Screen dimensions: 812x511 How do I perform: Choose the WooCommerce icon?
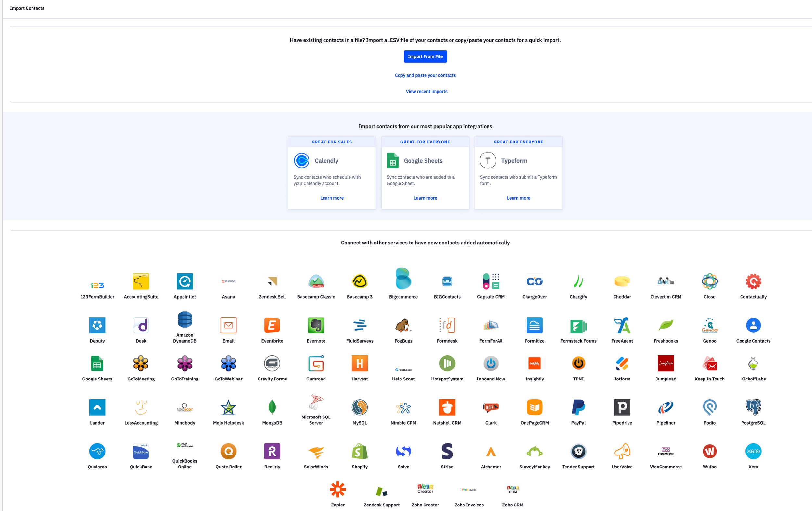[666, 451]
